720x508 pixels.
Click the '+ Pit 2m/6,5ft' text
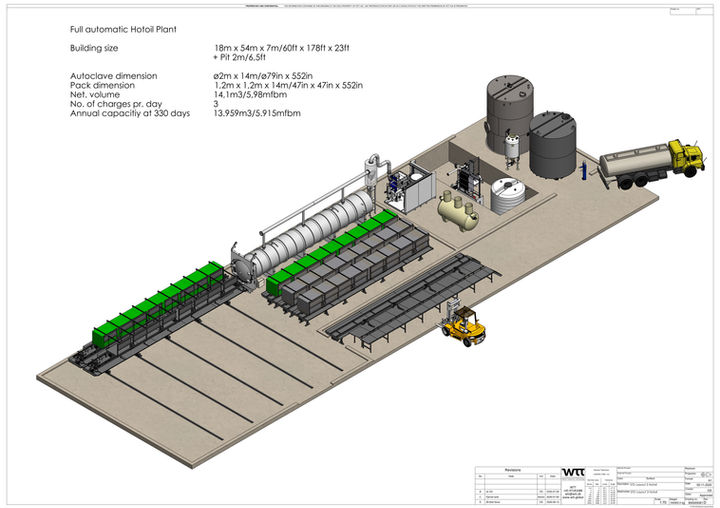click(x=239, y=57)
